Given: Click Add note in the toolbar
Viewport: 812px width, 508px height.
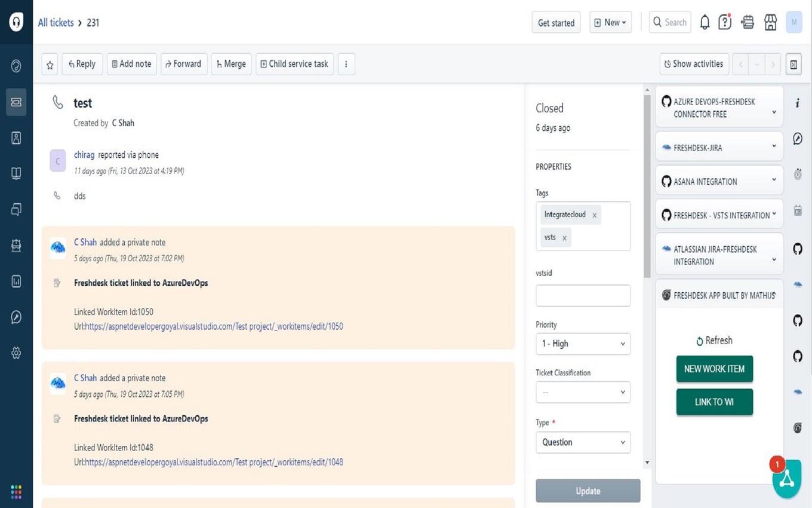Looking at the screenshot, I should pos(132,64).
